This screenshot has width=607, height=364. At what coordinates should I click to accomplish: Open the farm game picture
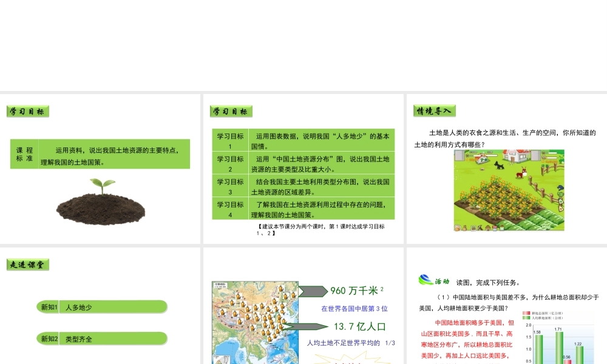(x=509, y=190)
